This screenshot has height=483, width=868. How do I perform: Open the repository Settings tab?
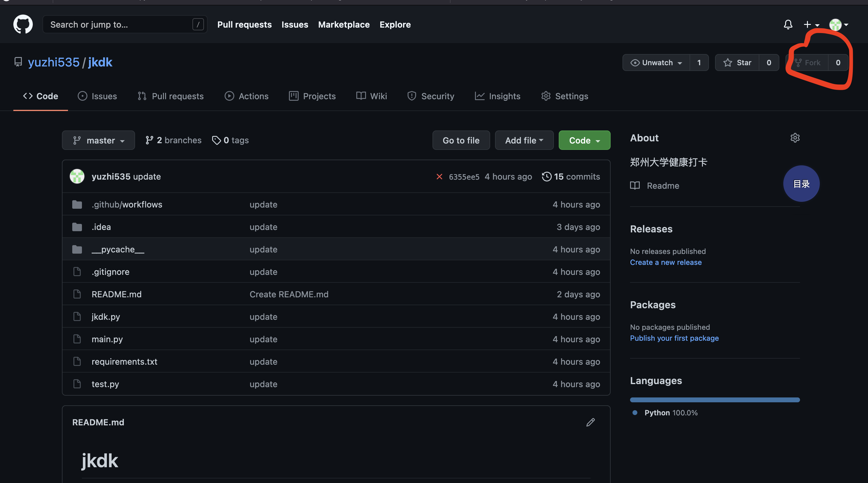tap(565, 96)
